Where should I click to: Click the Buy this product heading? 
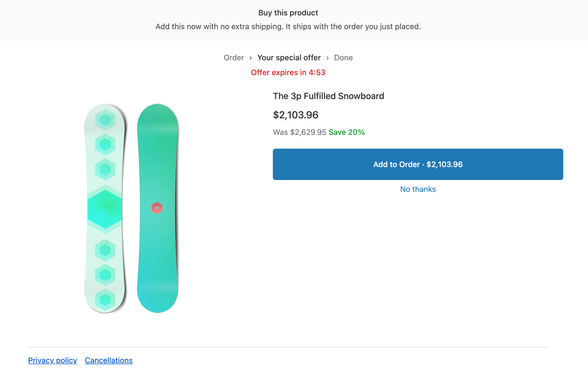[x=288, y=13]
